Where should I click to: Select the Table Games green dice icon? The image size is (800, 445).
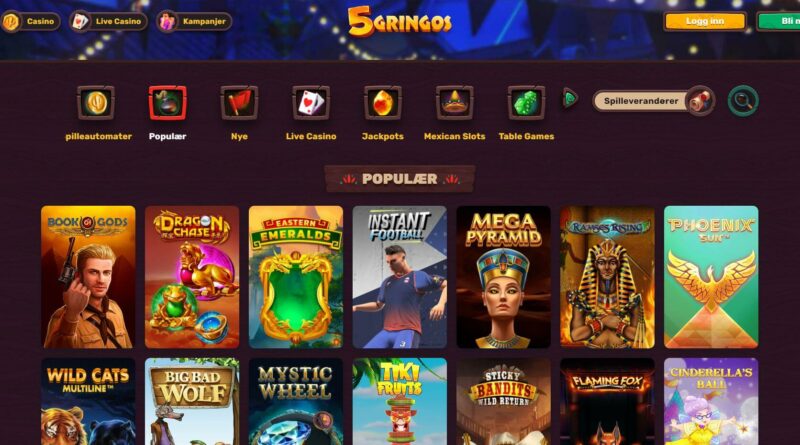(x=526, y=102)
